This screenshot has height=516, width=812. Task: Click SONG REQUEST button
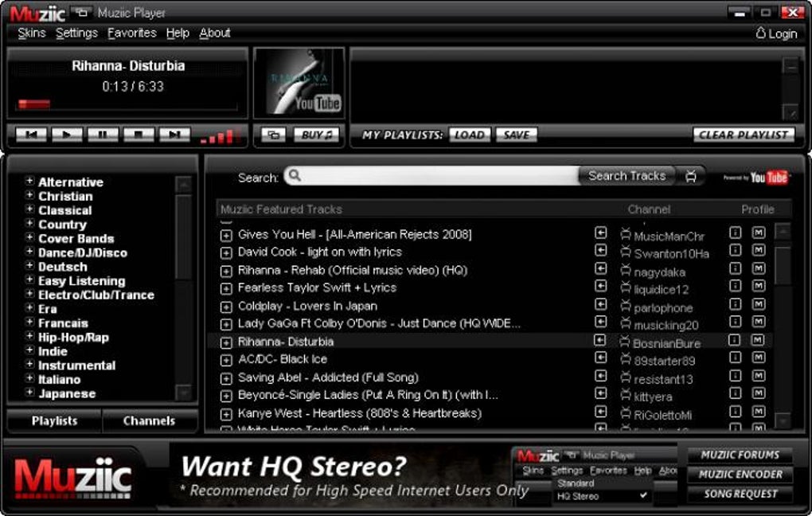tap(740, 494)
